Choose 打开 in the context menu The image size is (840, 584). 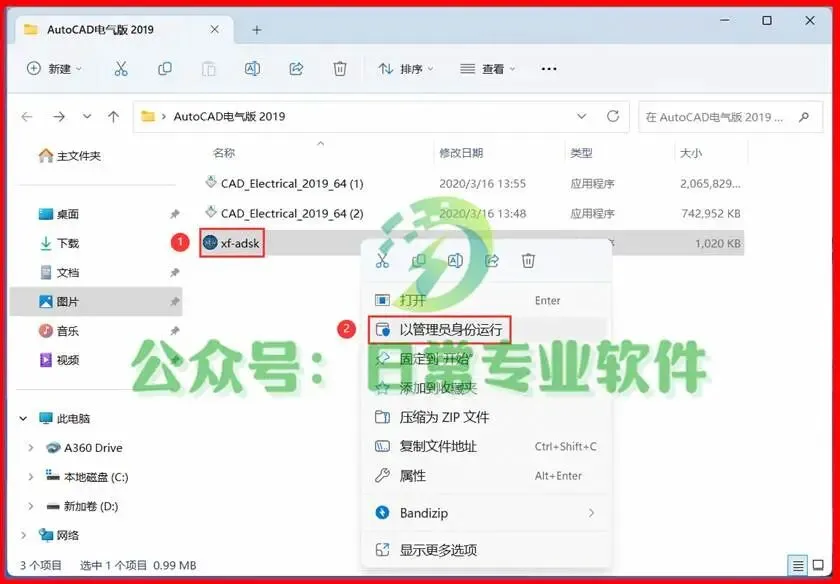click(x=486, y=301)
